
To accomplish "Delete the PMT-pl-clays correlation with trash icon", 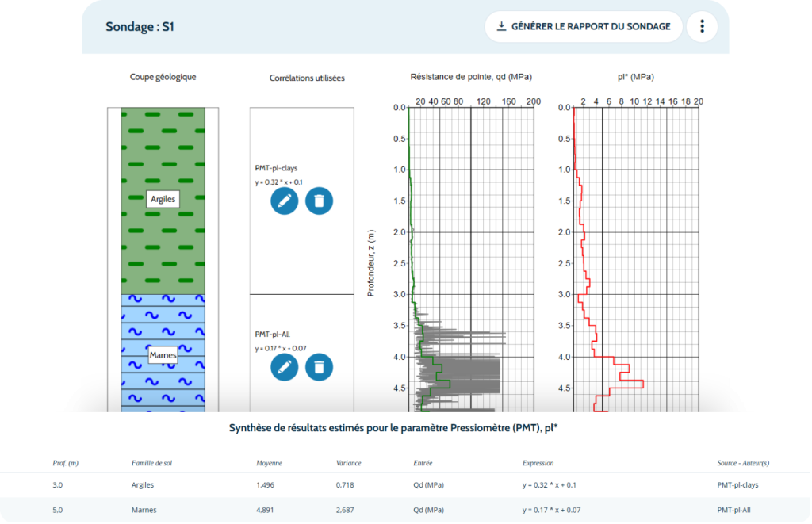I will coord(320,201).
